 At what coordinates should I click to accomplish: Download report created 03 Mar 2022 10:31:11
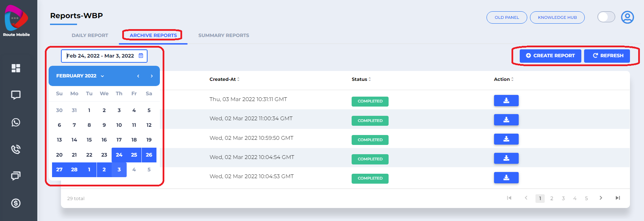click(506, 101)
